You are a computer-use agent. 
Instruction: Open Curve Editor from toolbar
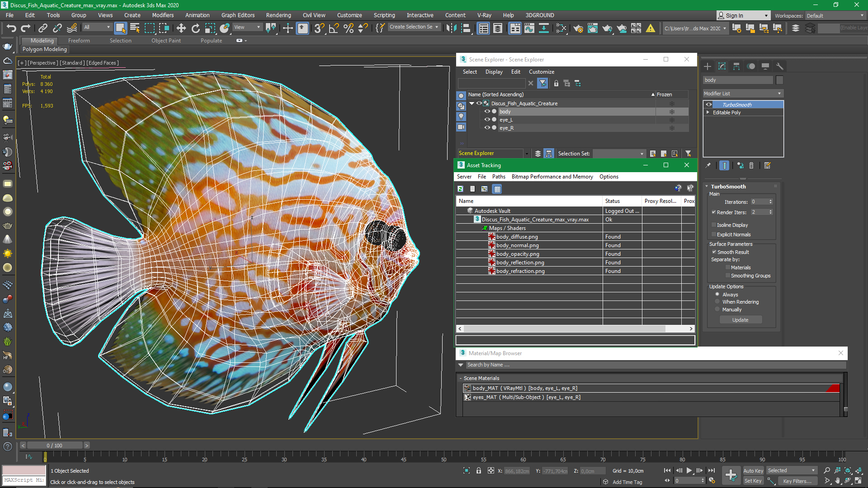coord(529,28)
